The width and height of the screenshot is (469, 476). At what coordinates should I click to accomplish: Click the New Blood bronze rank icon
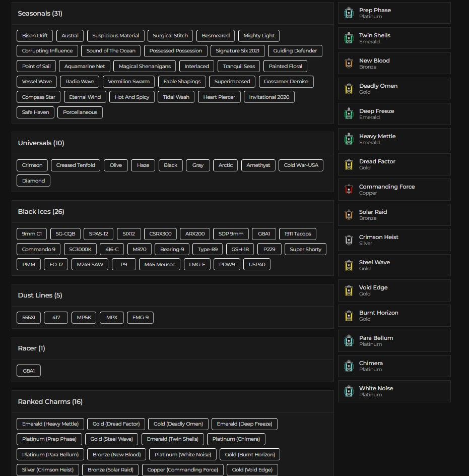click(x=349, y=64)
